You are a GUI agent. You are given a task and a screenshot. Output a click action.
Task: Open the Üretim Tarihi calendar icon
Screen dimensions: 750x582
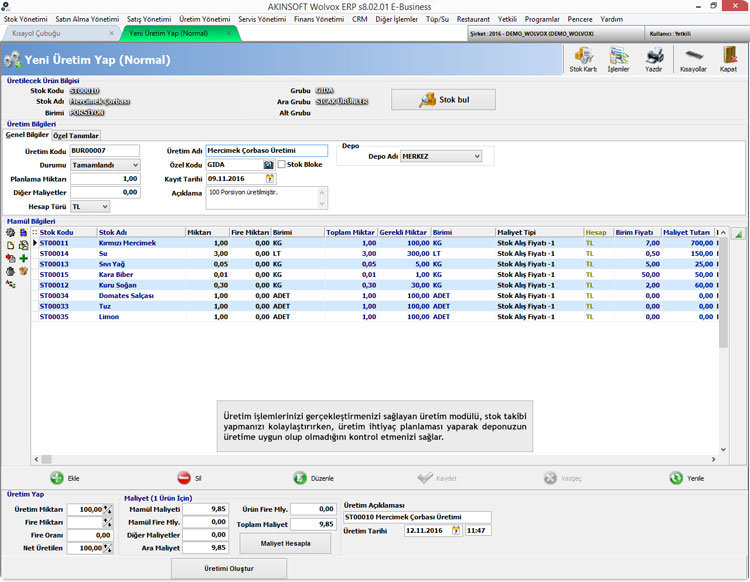point(456,530)
